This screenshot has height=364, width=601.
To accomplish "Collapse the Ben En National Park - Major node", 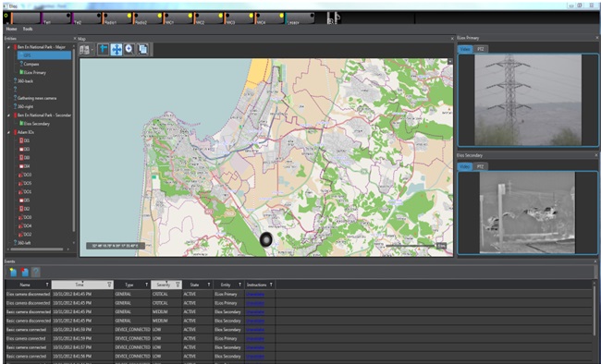I will point(8,47).
